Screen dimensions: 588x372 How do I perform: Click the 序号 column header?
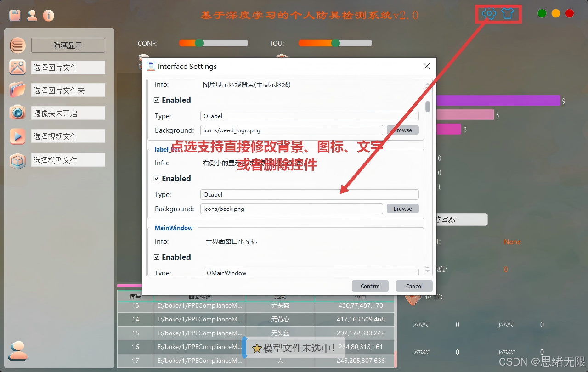click(x=136, y=297)
